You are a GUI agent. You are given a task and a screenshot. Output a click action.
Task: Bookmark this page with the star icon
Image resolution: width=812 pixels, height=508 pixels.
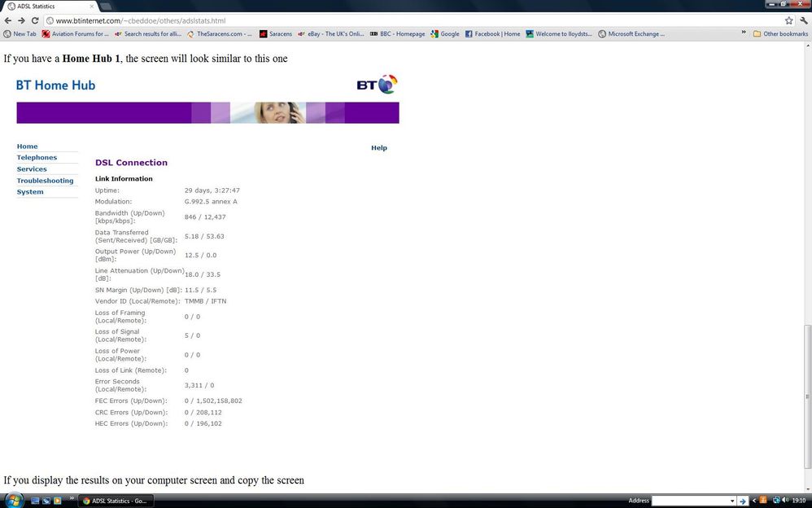(x=788, y=20)
